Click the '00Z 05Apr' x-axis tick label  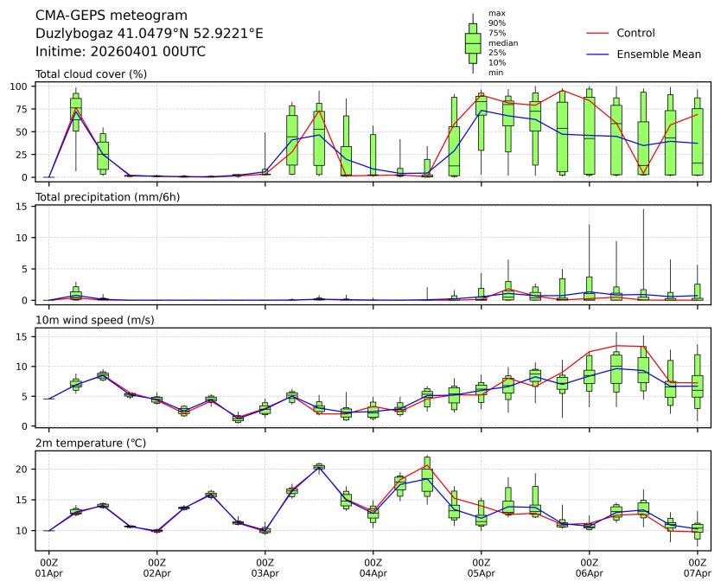click(482, 568)
